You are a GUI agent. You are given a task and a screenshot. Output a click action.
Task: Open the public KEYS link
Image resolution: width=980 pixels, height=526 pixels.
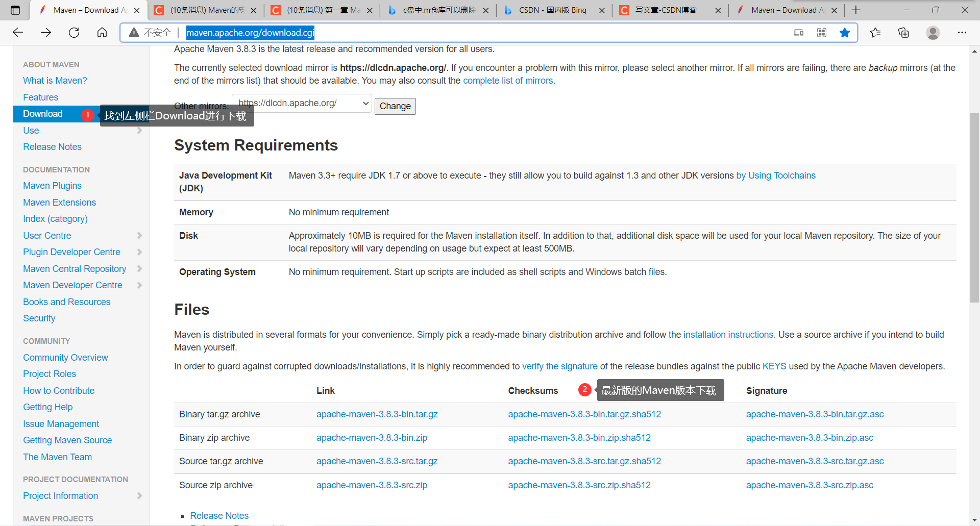pos(774,366)
